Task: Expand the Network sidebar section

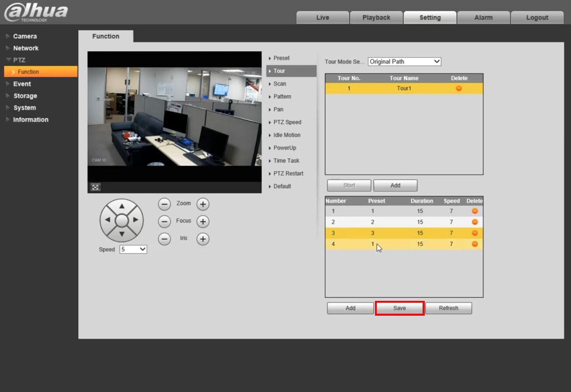Action: [x=26, y=48]
